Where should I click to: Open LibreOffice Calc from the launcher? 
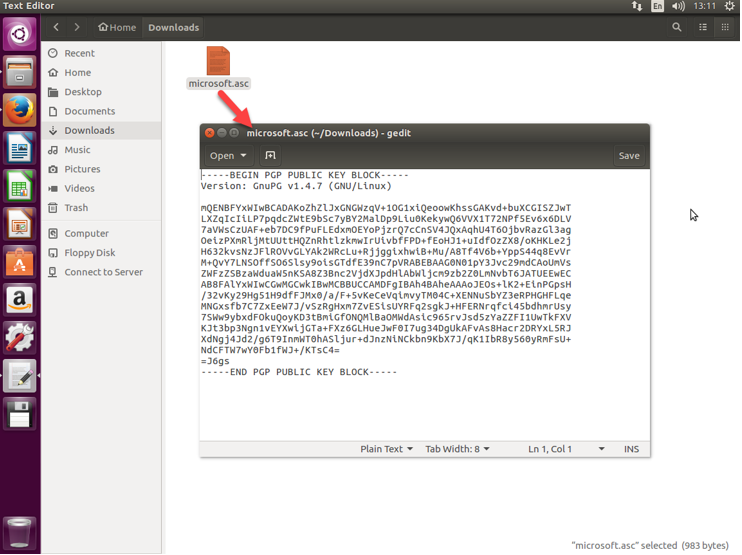pos(20,186)
